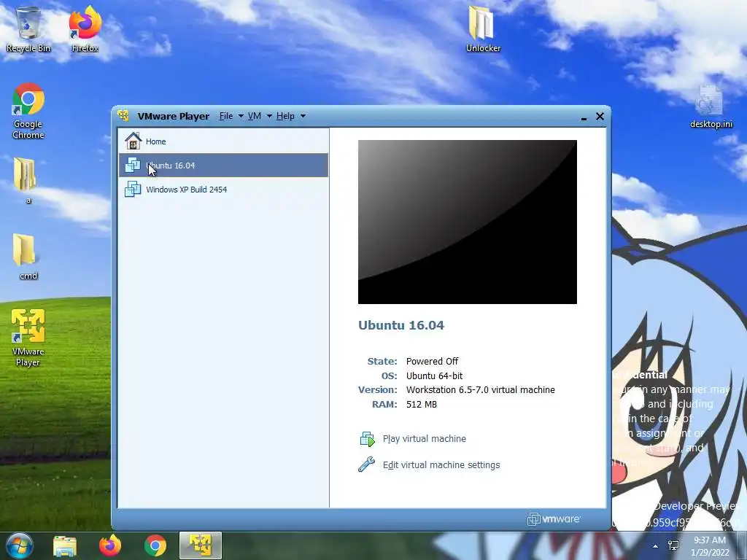Click the wrench icon for VM settings

pos(367,464)
